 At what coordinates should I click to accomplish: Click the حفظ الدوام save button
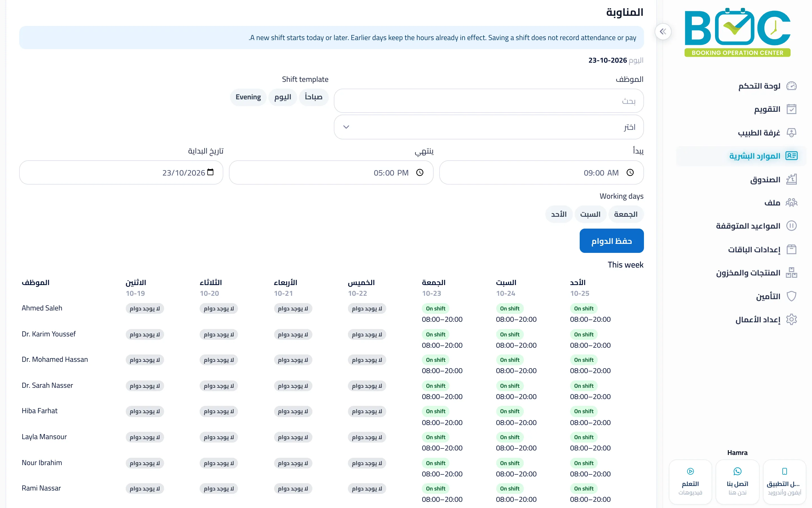(x=611, y=241)
